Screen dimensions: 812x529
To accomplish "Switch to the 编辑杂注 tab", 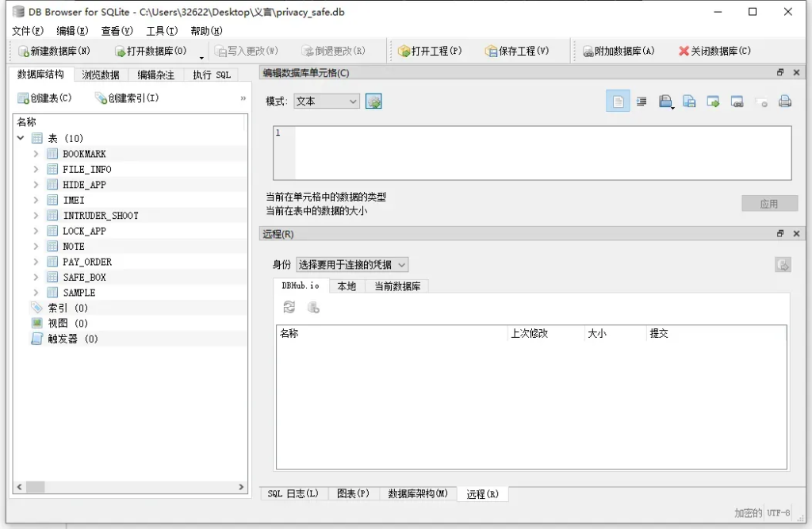I will (156, 75).
